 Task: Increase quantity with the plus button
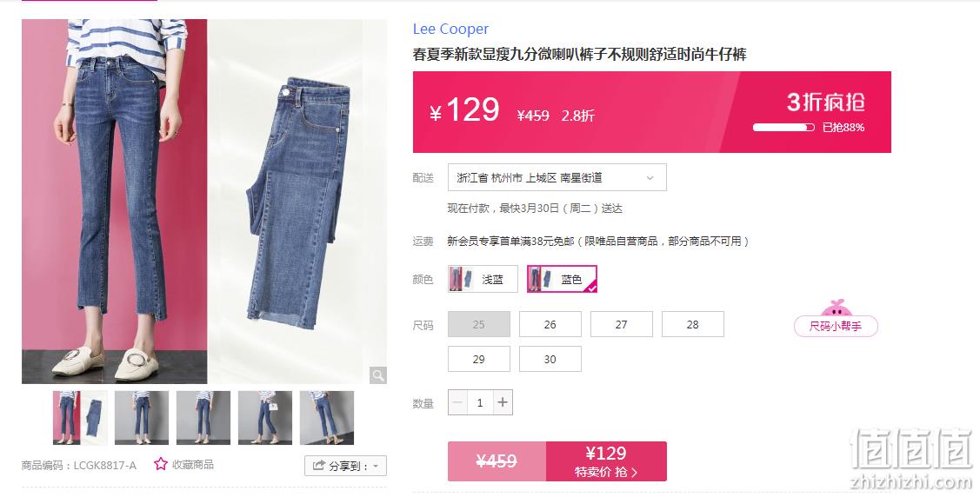click(x=503, y=402)
